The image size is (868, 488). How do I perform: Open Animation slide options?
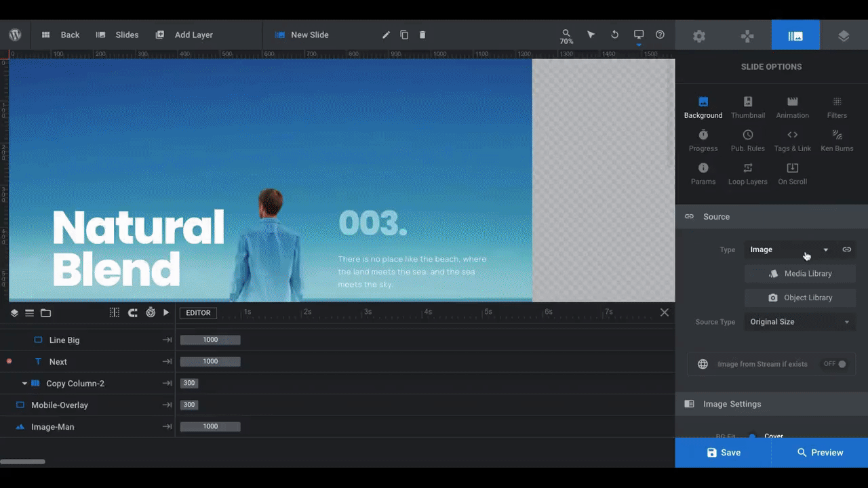click(x=793, y=108)
